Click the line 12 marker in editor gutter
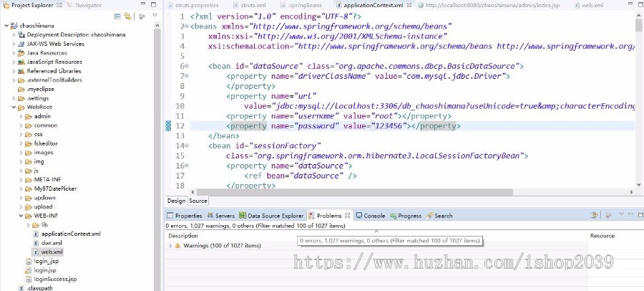644x291 pixels. [x=168, y=126]
